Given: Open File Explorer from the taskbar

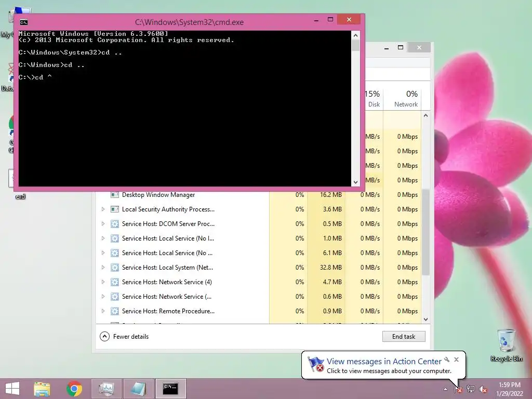Looking at the screenshot, I should tap(42, 389).
